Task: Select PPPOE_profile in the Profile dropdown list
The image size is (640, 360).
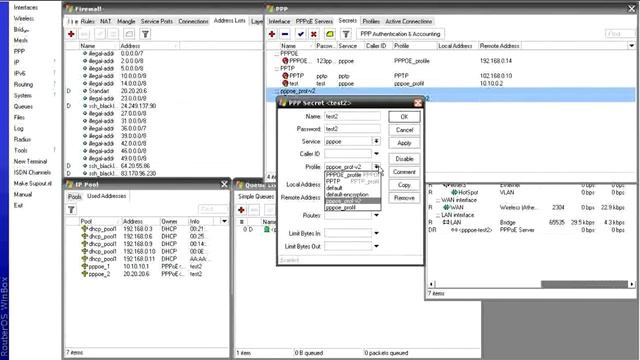Action: 353,175
